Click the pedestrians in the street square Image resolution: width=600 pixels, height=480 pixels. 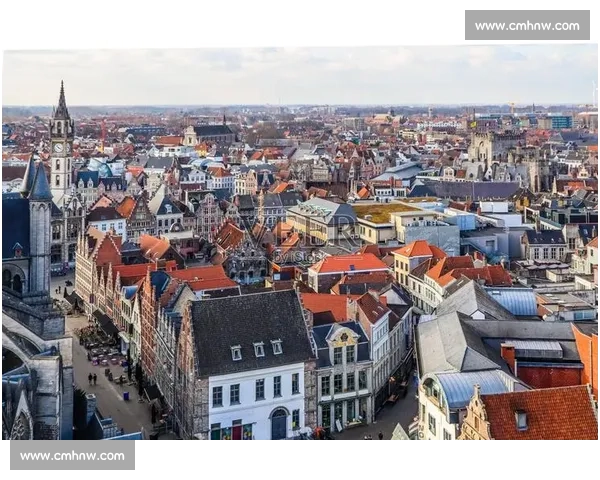(x=92, y=378)
